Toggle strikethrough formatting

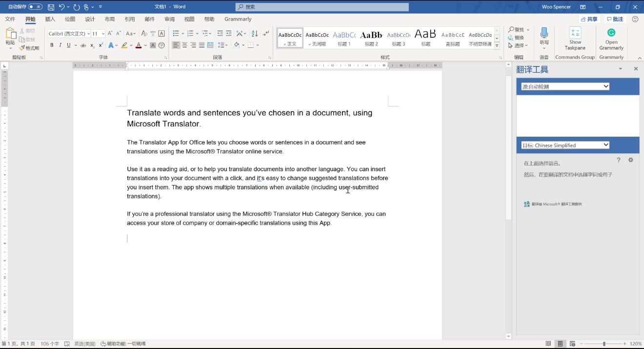coord(83,45)
